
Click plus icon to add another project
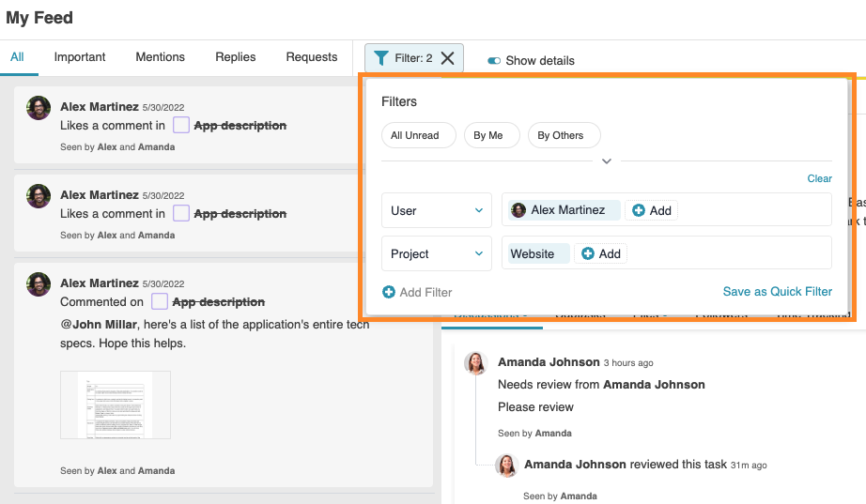588,254
